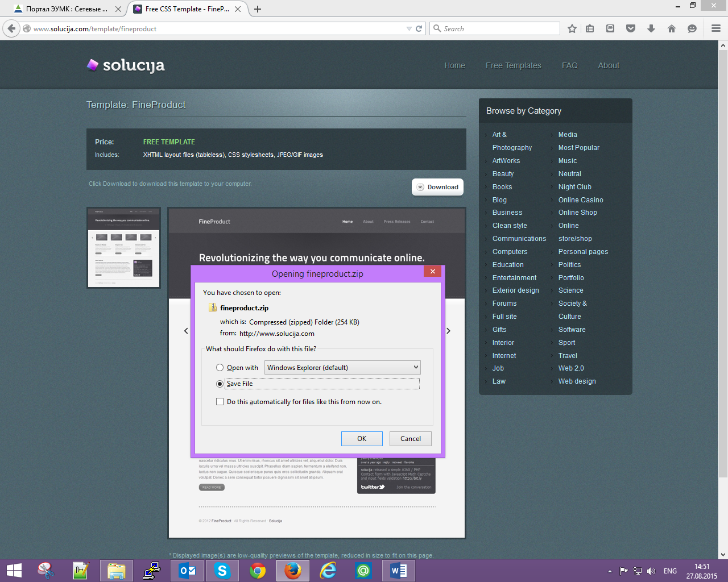Launch Google Chrome from taskbar
This screenshot has height=582, width=728.
coord(258,571)
